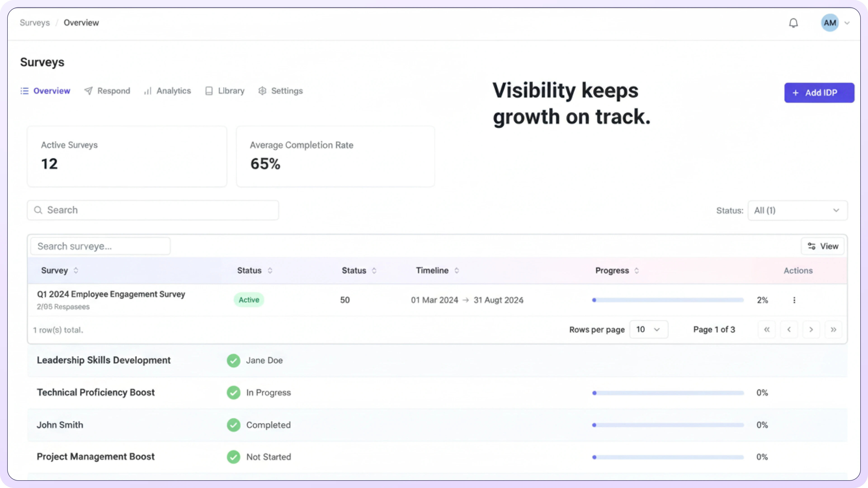Sort by the Survey column arrows
The width and height of the screenshot is (868, 488).
(76, 270)
